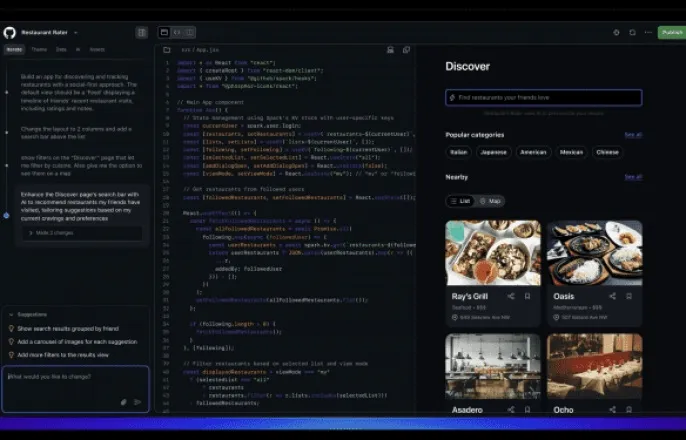This screenshot has height=440, width=686.
Task: Click the src / App.jsx file path
Action: point(200,50)
